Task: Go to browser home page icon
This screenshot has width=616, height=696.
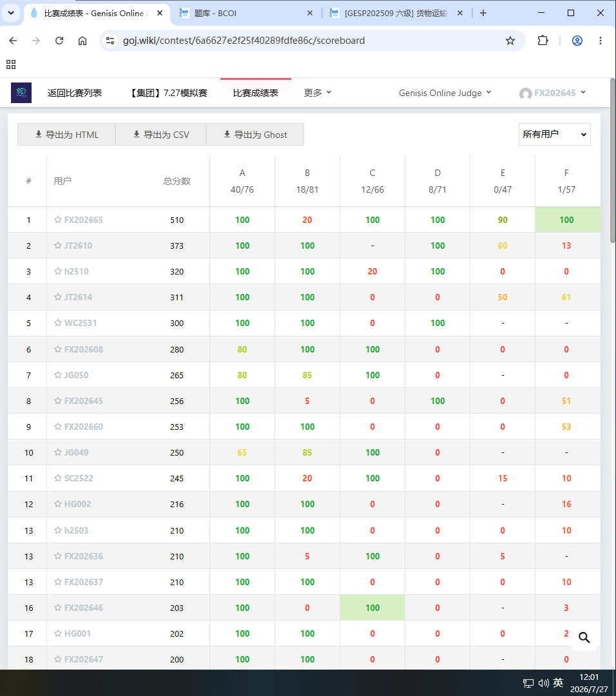Action: [x=82, y=41]
